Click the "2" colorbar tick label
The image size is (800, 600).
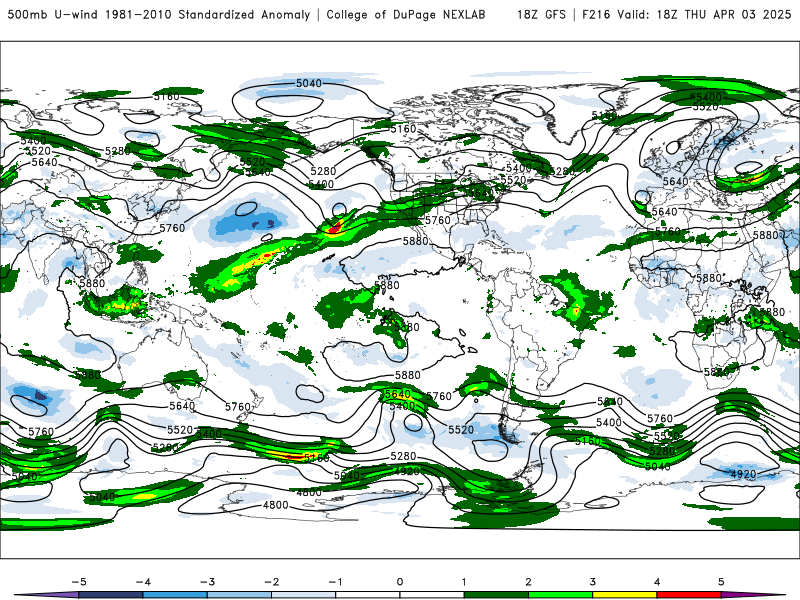point(529,582)
